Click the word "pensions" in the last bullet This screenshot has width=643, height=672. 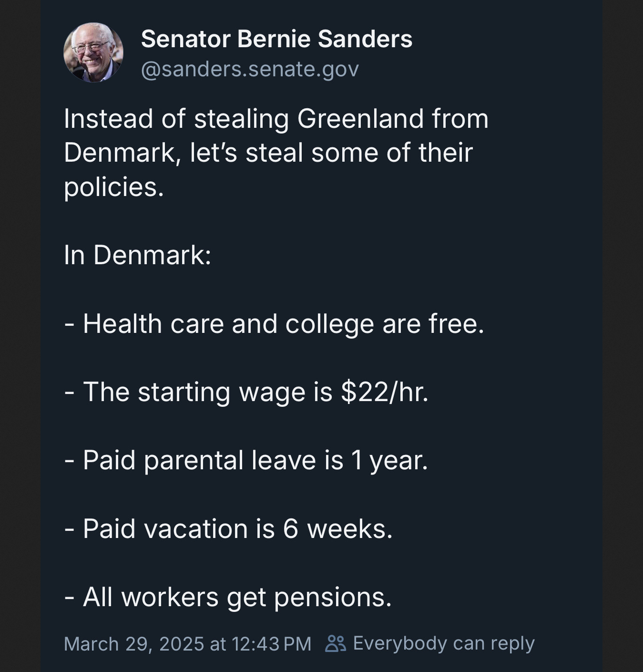coord(332,597)
